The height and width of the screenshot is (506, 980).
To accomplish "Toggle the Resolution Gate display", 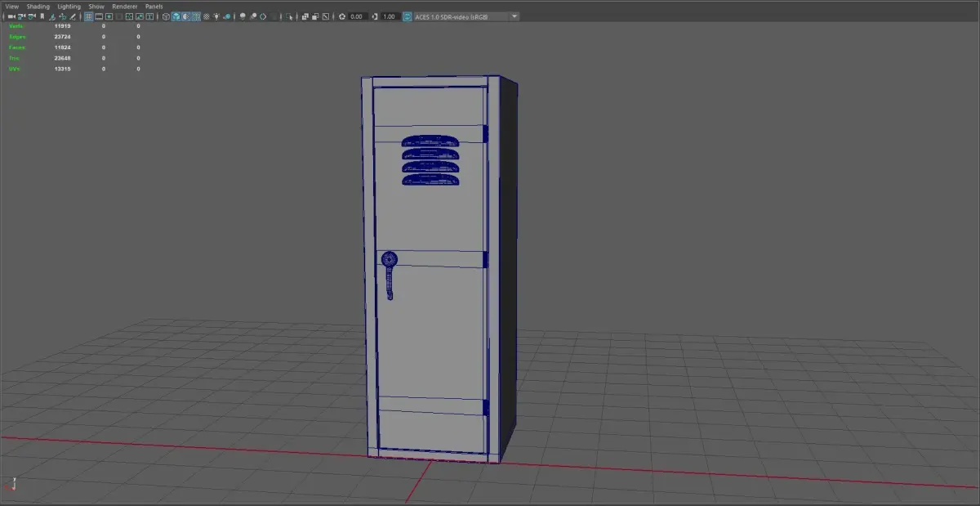I will [109, 16].
